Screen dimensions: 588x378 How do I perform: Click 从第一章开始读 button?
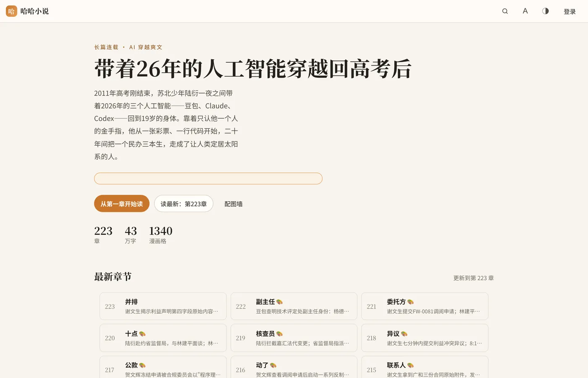tap(122, 204)
